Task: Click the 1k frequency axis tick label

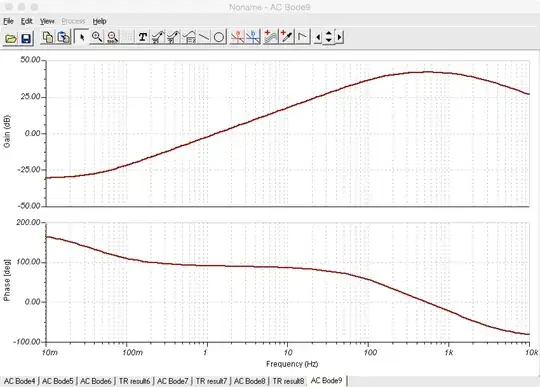Action: coord(448,353)
